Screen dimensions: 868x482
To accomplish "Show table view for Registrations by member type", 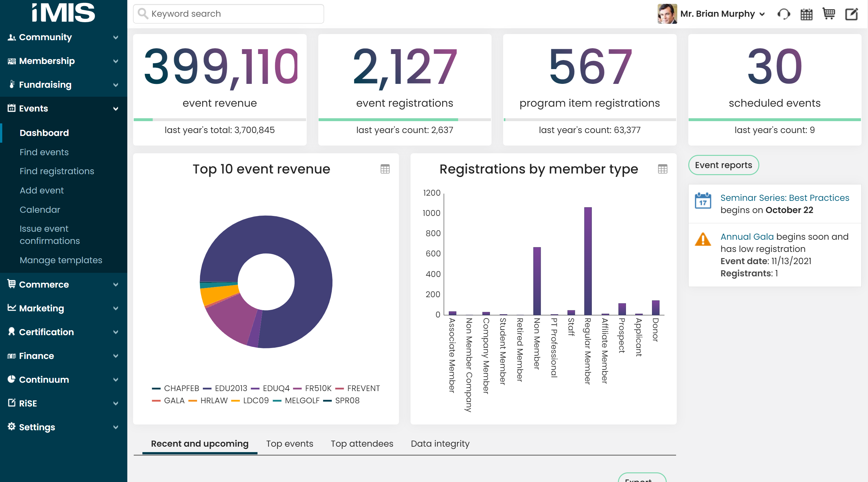I will pos(662,169).
